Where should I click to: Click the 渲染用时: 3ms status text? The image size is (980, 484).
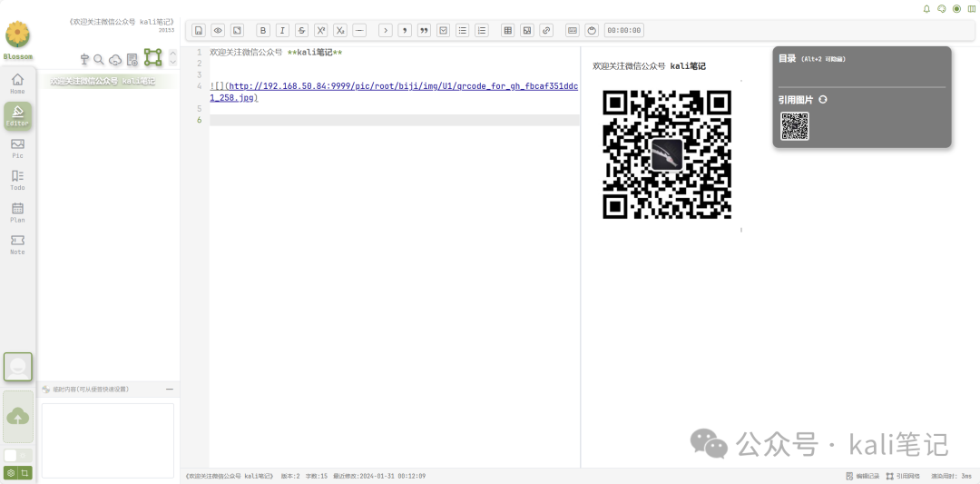pos(952,477)
